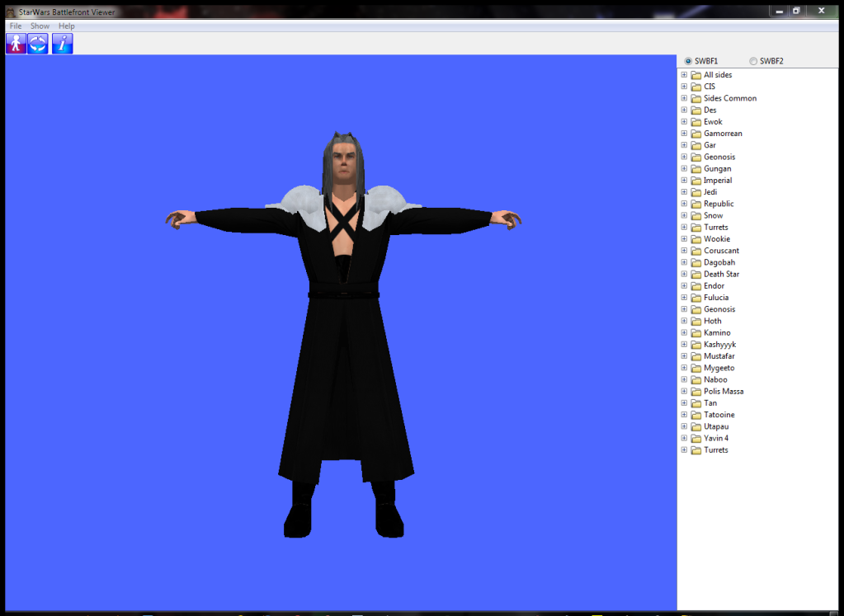This screenshot has width=844, height=616.
Task: Select the Tatooine folder icon
Action: pyautogui.click(x=696, y=416)
